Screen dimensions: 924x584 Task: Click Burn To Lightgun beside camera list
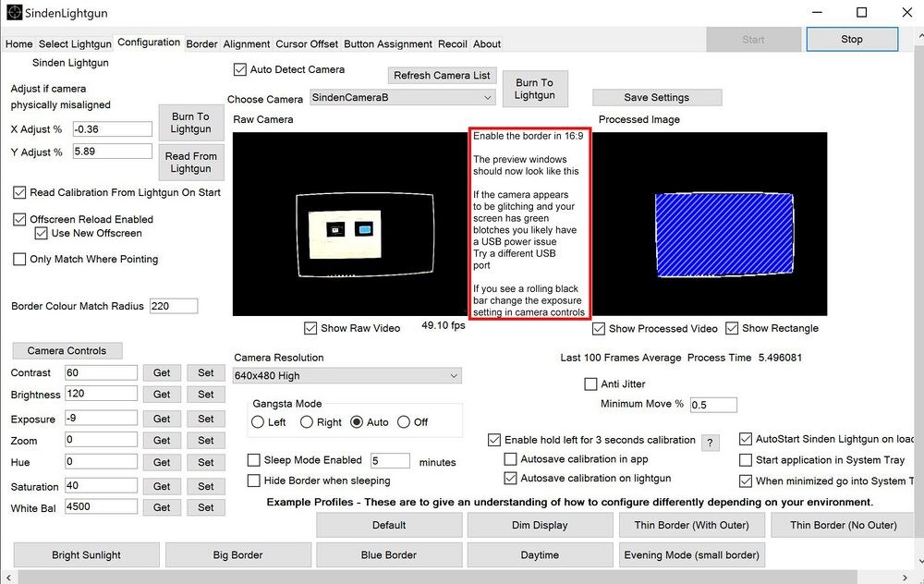tap(535, 89)
